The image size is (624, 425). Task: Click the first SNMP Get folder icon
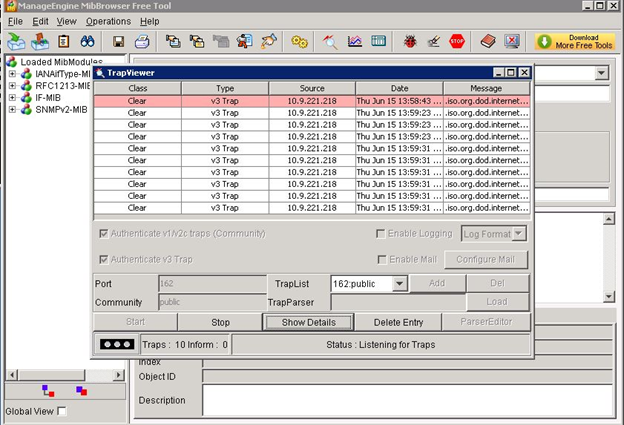[173, 41]
